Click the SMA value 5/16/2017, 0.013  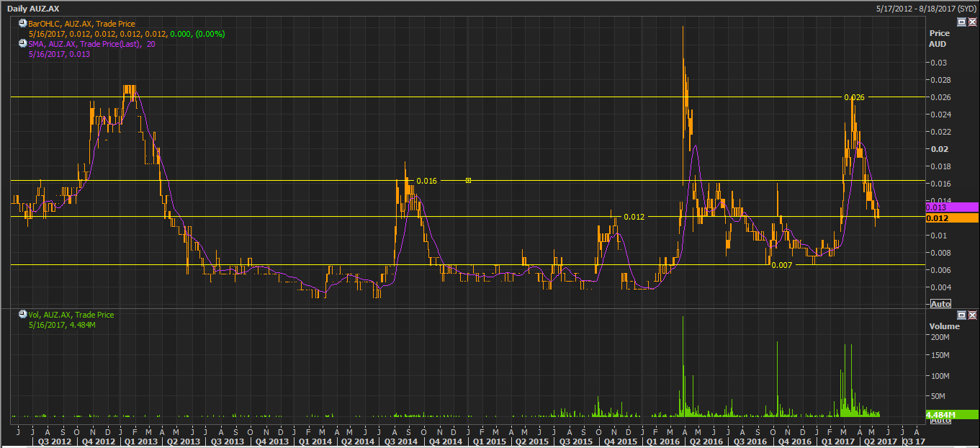tap(59, 54)
